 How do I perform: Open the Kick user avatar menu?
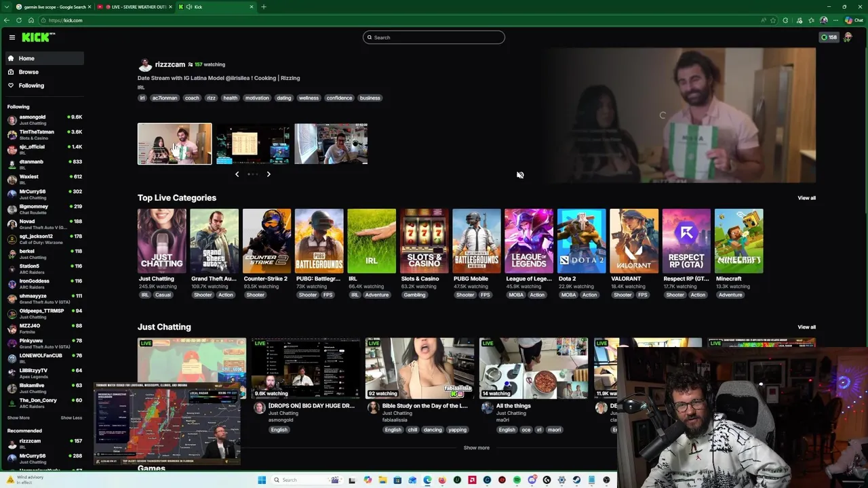tap(848, 37)
